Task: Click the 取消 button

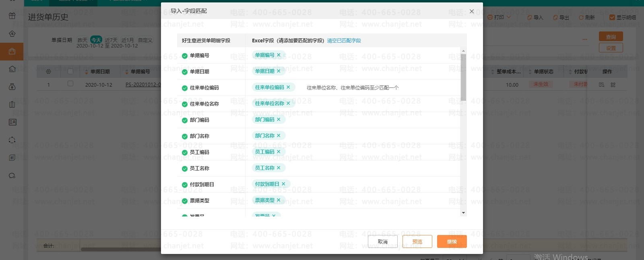Action: (x=383, y=241)
